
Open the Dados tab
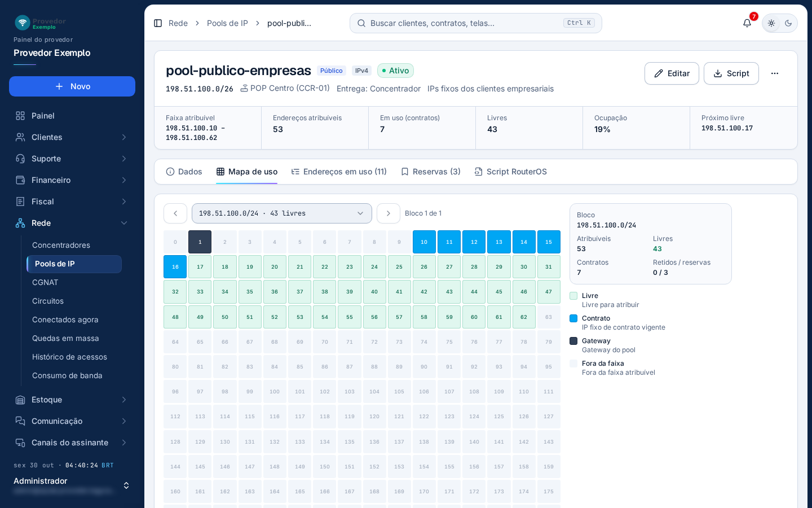pos(184,172)
